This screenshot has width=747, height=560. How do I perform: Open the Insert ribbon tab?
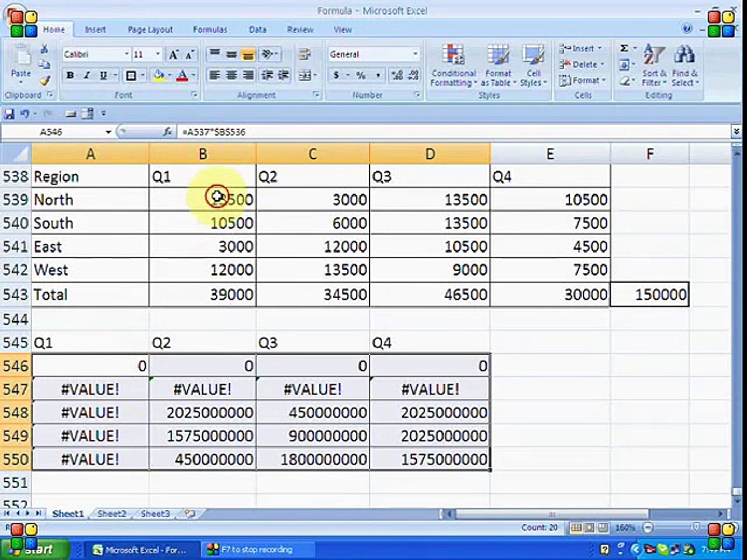[95, 30]
